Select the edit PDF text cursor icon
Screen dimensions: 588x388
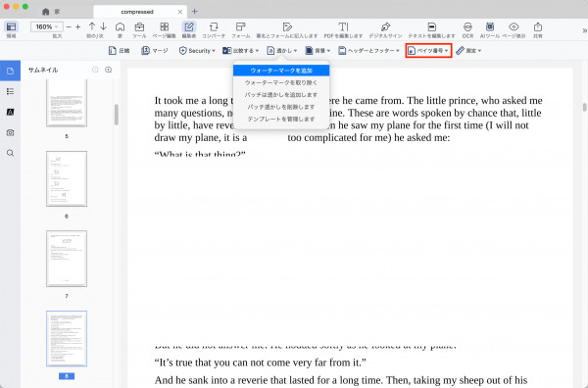343,27
